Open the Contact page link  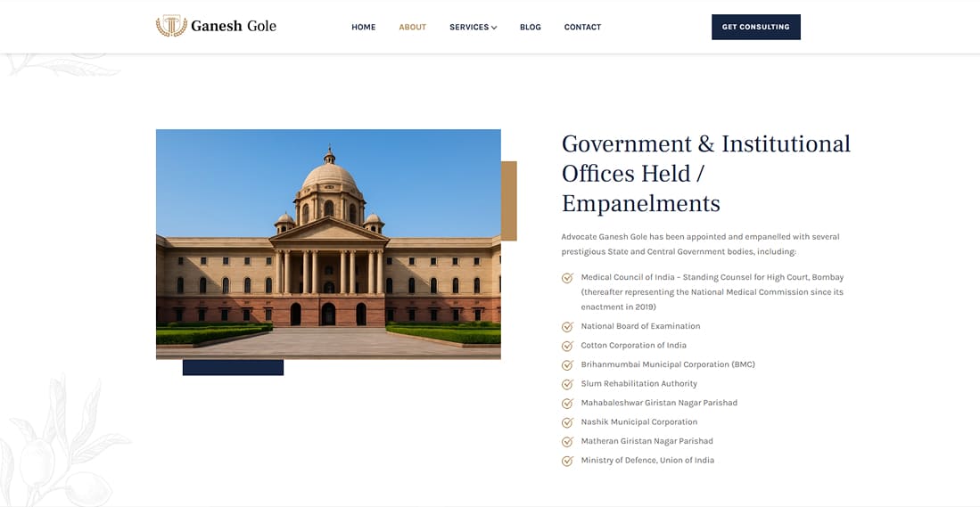pyautogui.click(x=582, y=28)
